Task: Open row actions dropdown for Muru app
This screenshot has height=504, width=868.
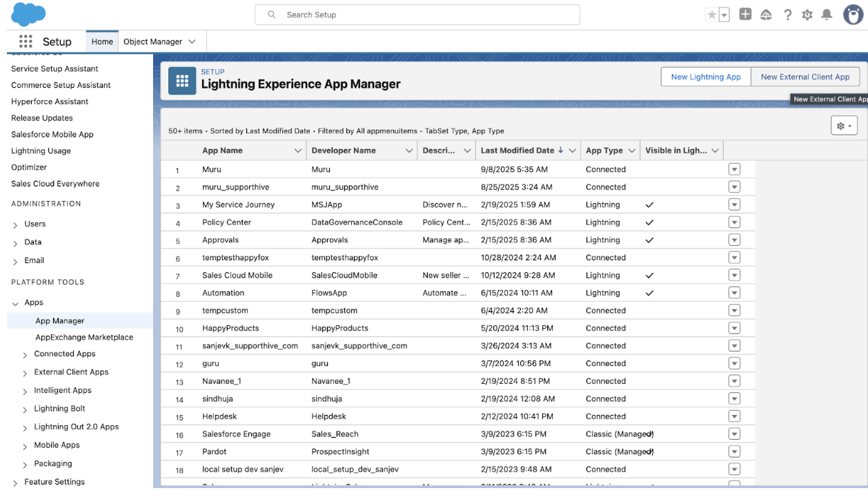Action: pyautogui.click(x=734, y=169)
